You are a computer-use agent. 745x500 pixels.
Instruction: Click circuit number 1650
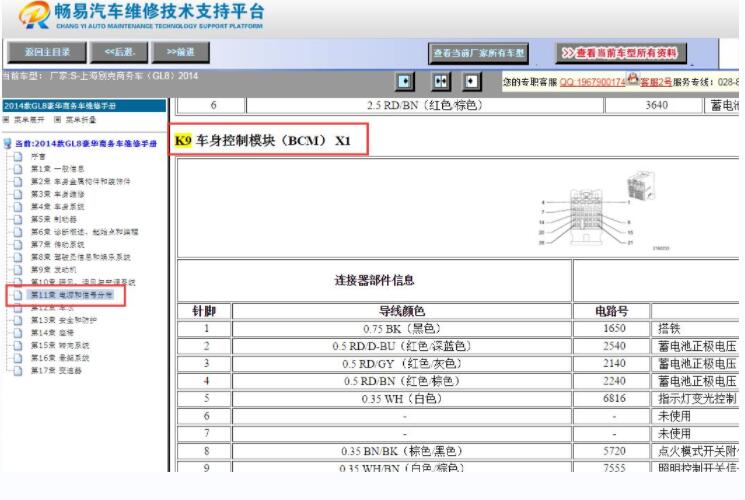click(x=614, y=328)
